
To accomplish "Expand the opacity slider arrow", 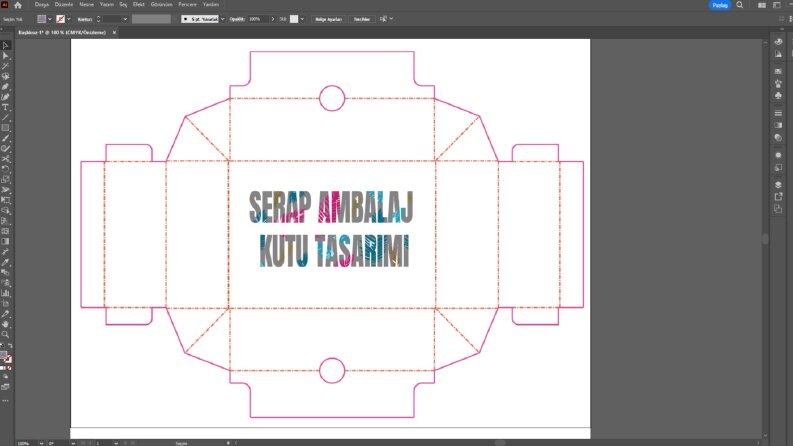I will pos(273,19).
